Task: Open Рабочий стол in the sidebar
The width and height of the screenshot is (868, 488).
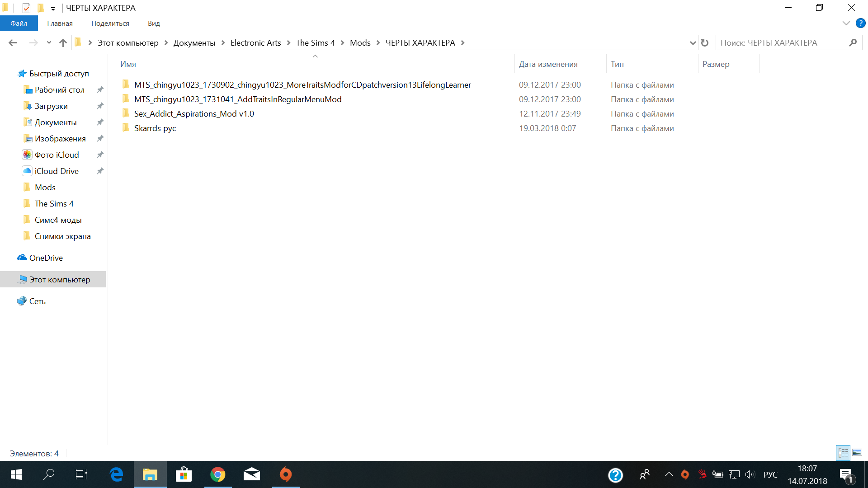Action: pos(60,90)
